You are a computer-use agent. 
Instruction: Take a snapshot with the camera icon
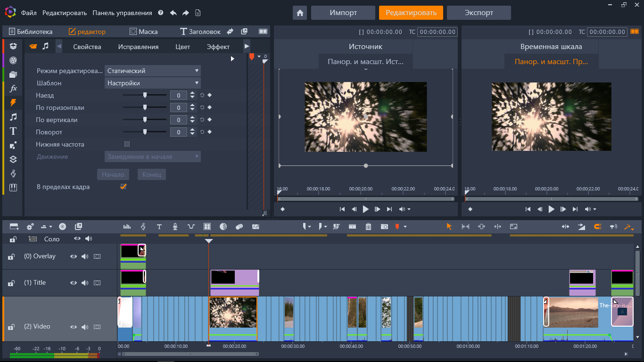coord(384,227)
